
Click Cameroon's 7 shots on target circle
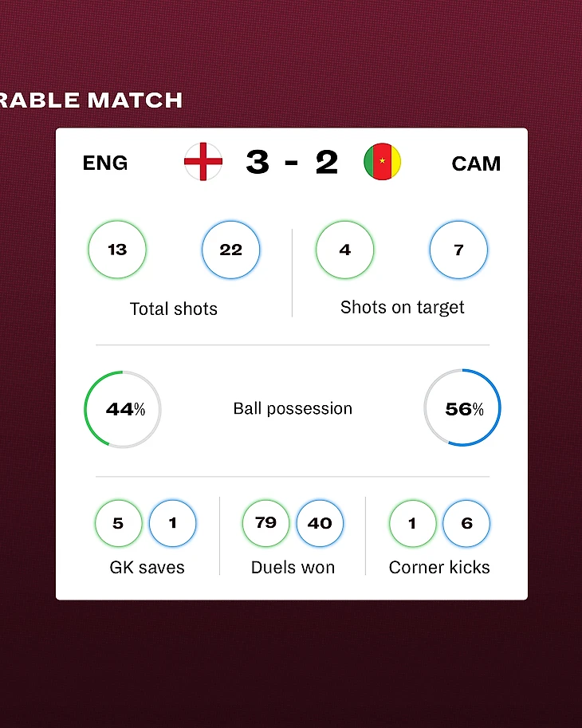458,250
